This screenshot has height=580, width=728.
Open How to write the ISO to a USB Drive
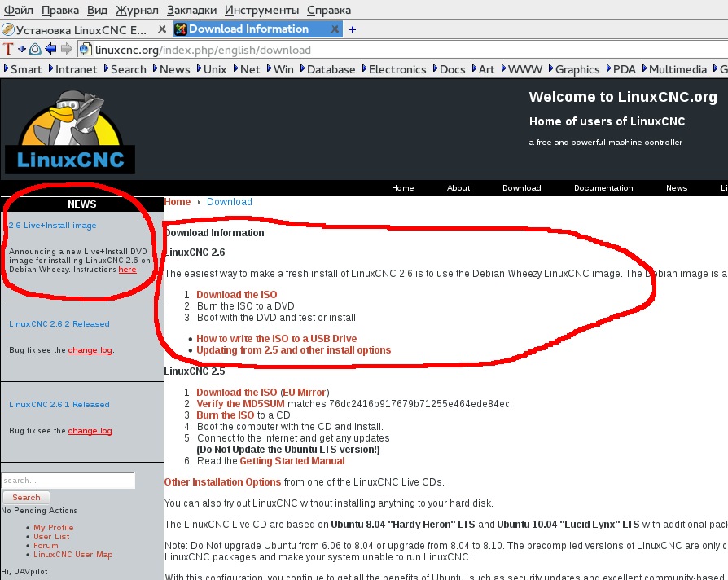coord(277,339)
